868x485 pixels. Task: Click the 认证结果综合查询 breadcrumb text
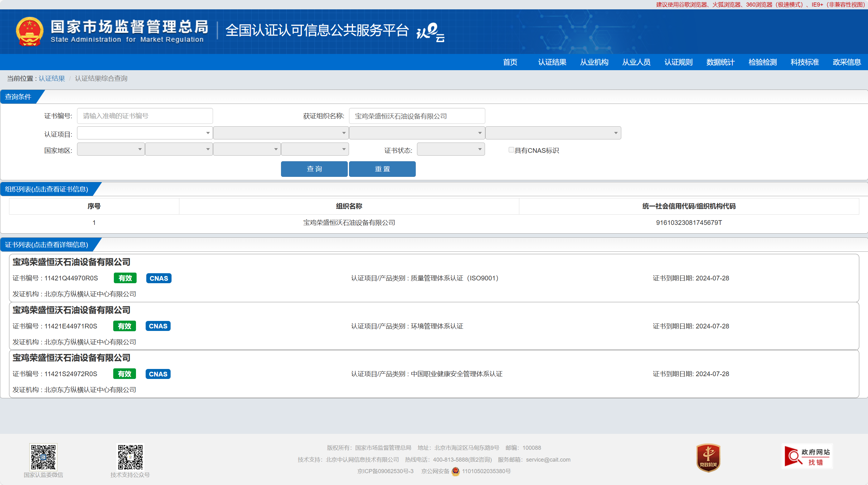101,79
